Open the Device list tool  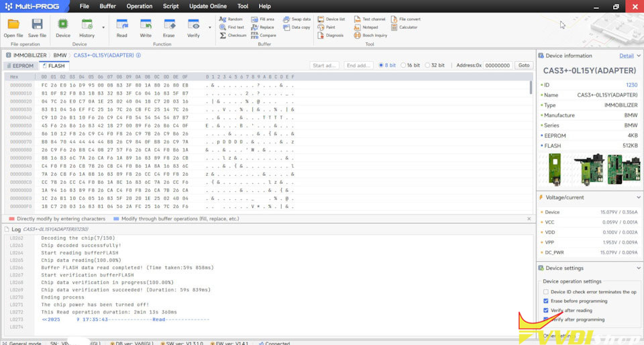(x=331, y=19)
